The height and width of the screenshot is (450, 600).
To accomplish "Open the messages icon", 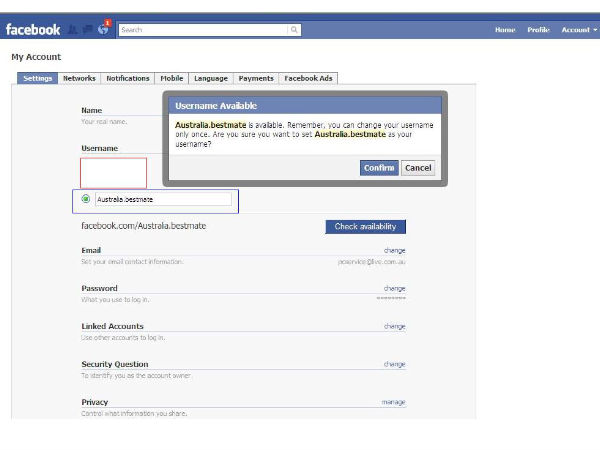I will click(88, 30).
